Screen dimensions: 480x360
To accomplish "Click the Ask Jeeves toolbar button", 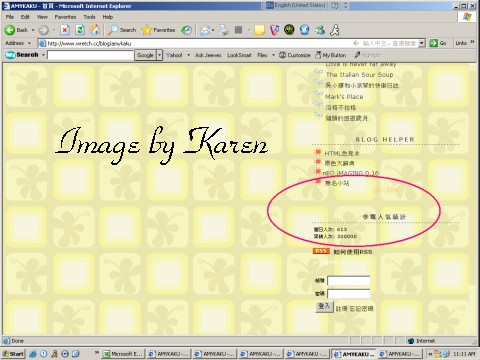I will tap(208, 55).
